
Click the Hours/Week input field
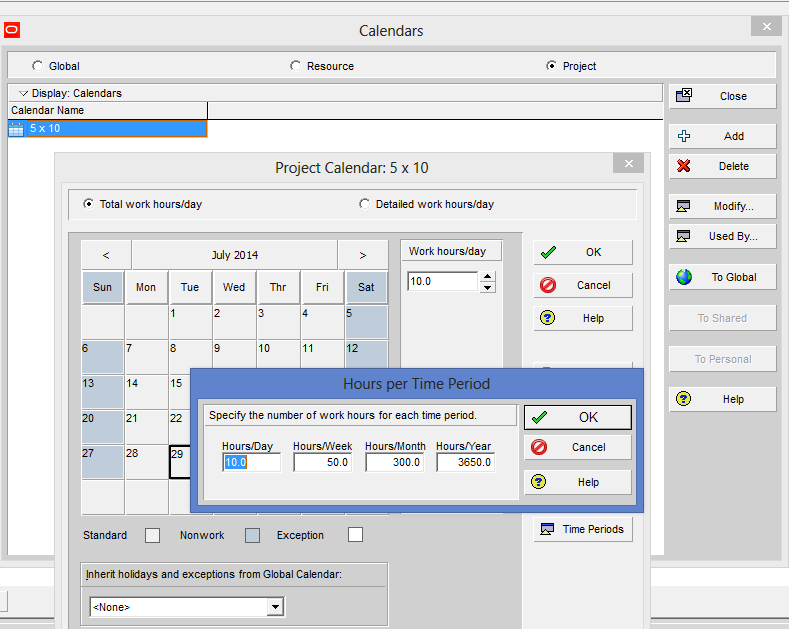[x=322, y=463]
